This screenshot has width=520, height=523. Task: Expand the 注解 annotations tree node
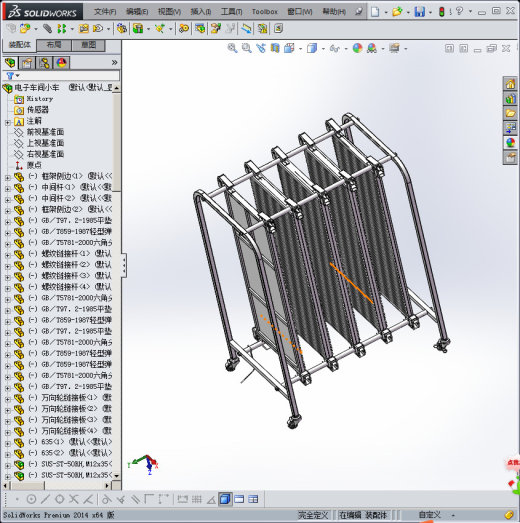pos(8,123)
